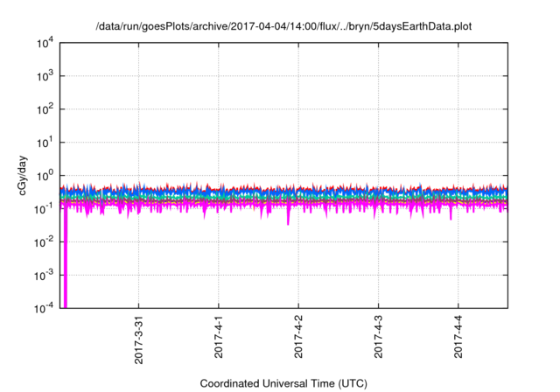Click the 10^3 y-axis tick label
560x392 pixels.
[45, 76]
